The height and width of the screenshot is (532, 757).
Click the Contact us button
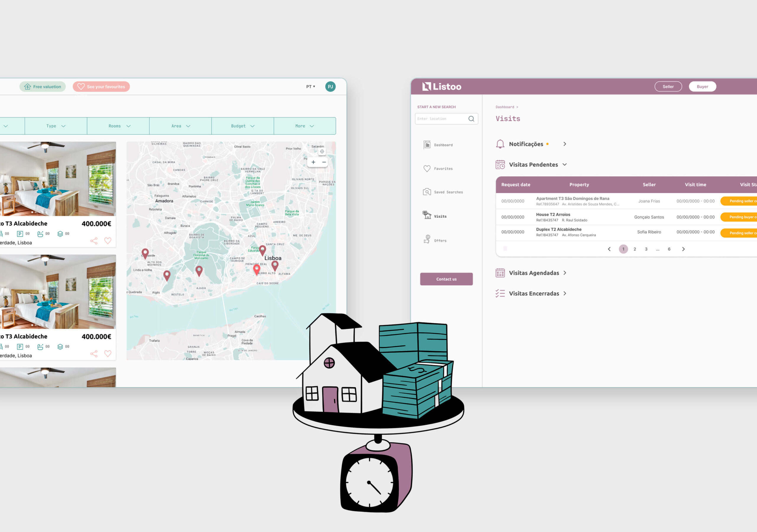pyautogui.click(x=446, y=279)
